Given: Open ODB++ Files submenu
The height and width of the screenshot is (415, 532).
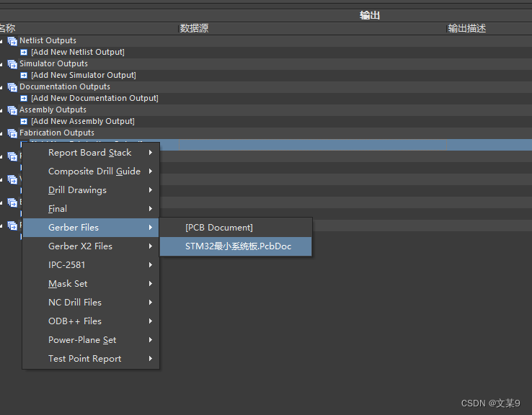Looking at the screenshot, I should coord(91,321).
